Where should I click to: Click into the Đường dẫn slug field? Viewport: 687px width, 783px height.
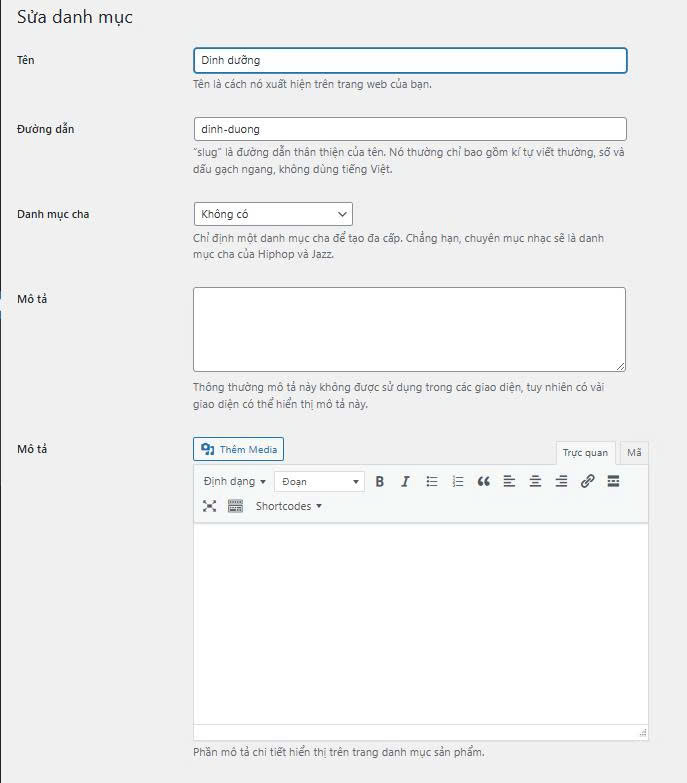410,129
